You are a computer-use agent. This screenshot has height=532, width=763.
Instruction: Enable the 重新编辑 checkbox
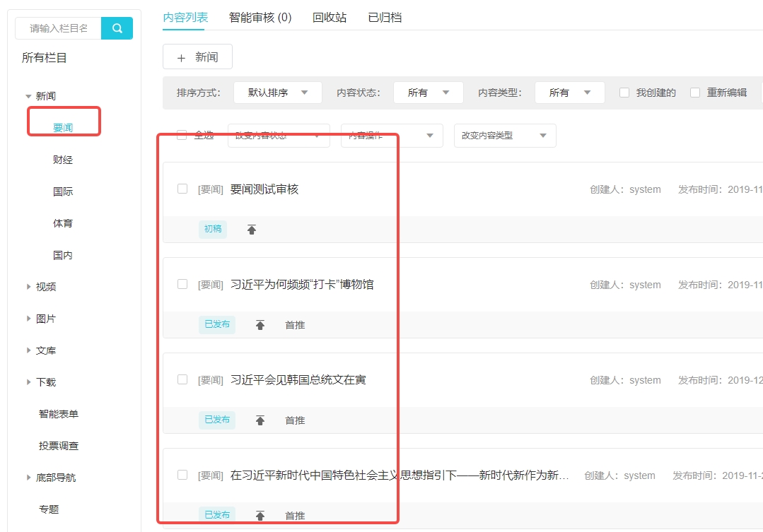[x=695, y=93]
